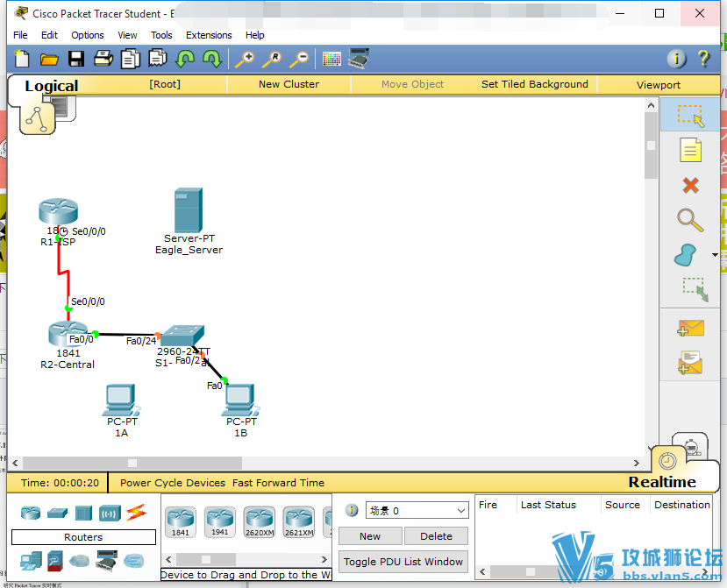
Task: Click the Add Complex PDU envelope icon
Action: (690, 363)
